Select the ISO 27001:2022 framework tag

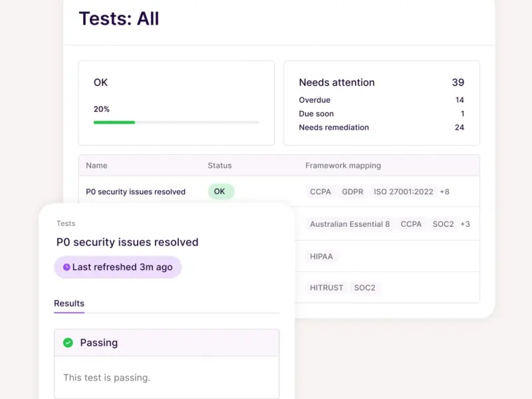tap(403, 192)
